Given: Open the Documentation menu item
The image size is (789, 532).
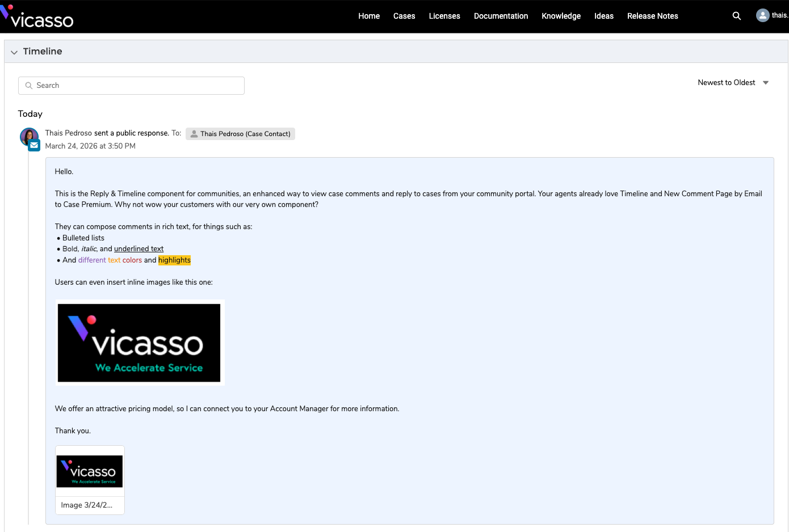Looking at the screenshot, I should 501,16.
